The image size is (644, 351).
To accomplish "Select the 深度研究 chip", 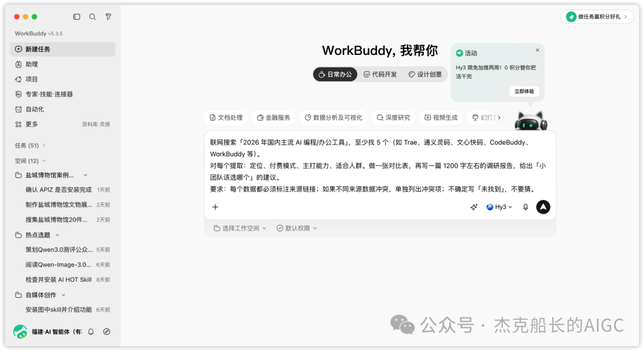I will click(x=394, y=118).
